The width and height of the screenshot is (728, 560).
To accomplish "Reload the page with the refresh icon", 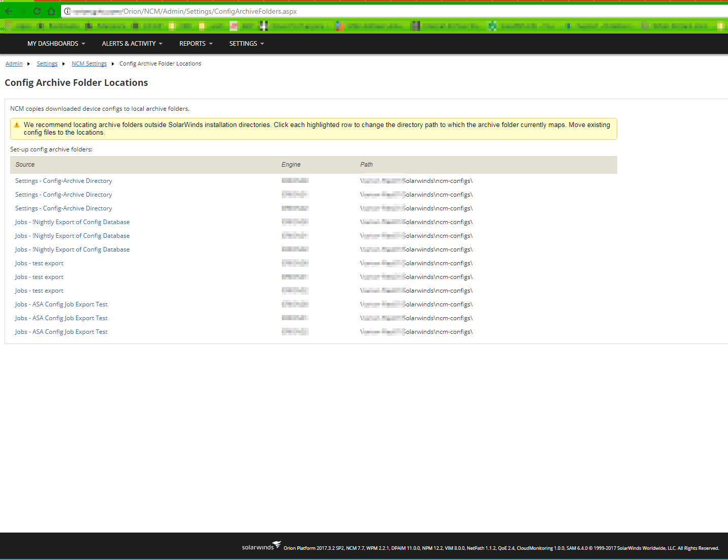I will [37, 11].
